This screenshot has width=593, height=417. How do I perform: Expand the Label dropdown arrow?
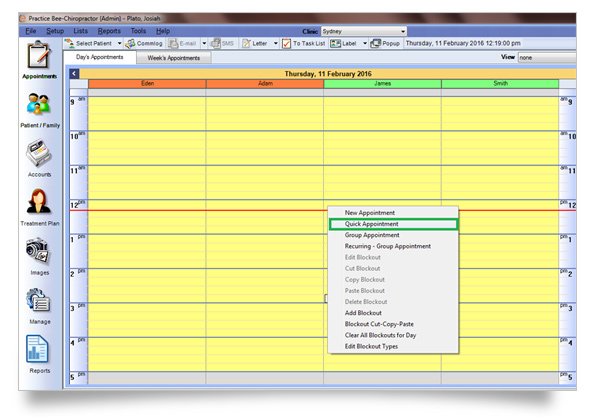pos(365,43)
